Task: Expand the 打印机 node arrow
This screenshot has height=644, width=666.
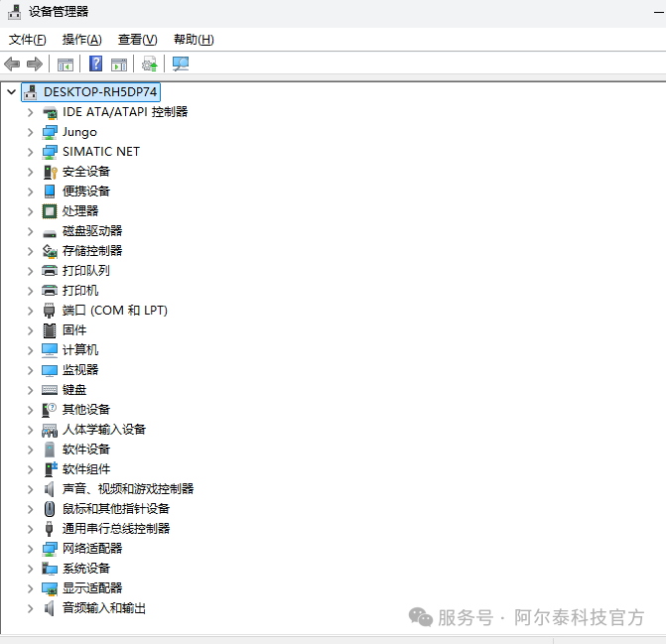Action: point(30,291)
